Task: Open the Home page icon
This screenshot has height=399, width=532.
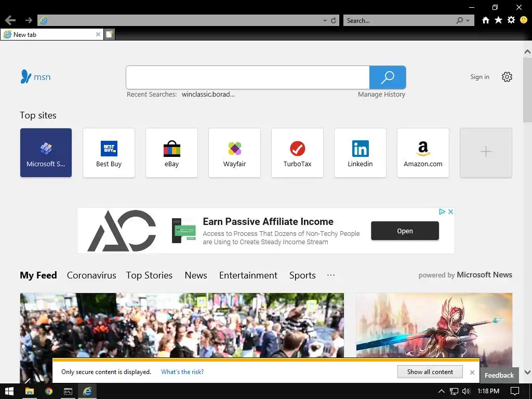Action: 486,20
